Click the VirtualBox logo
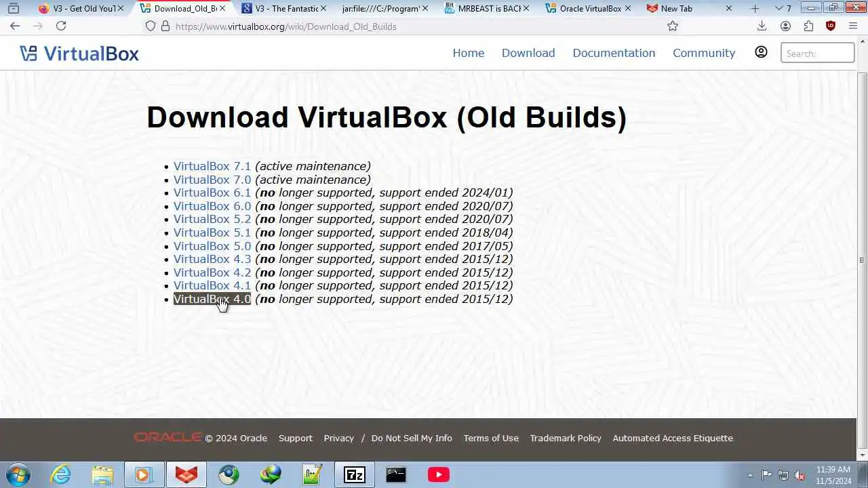Viewport: 868px width, 488px height. coord(79,53)
